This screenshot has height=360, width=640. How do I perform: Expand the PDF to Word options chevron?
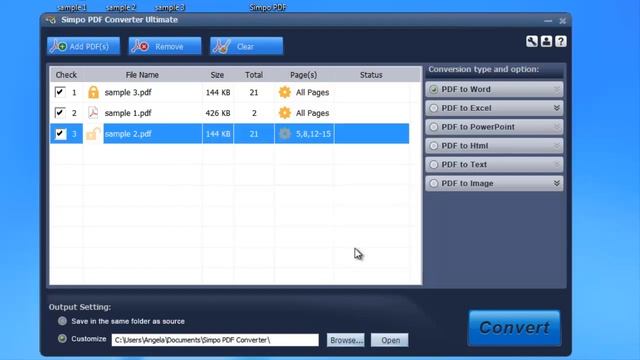557,89
